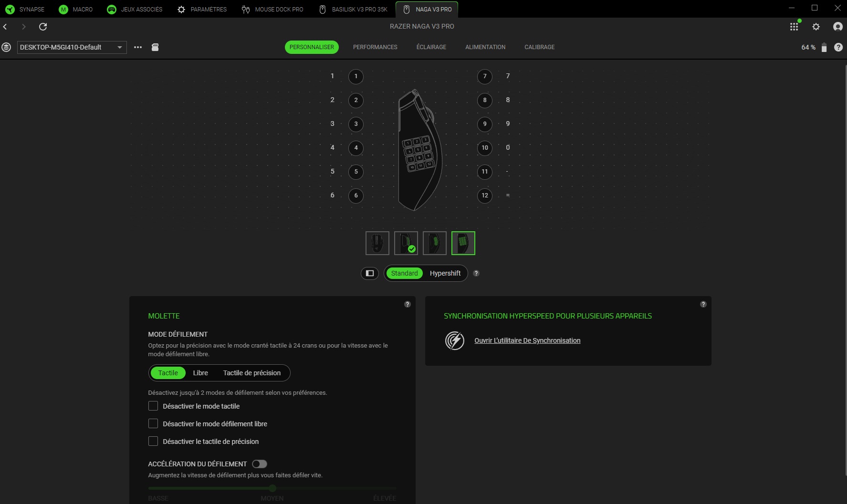Open the user account profile icon

click(838, 27)
